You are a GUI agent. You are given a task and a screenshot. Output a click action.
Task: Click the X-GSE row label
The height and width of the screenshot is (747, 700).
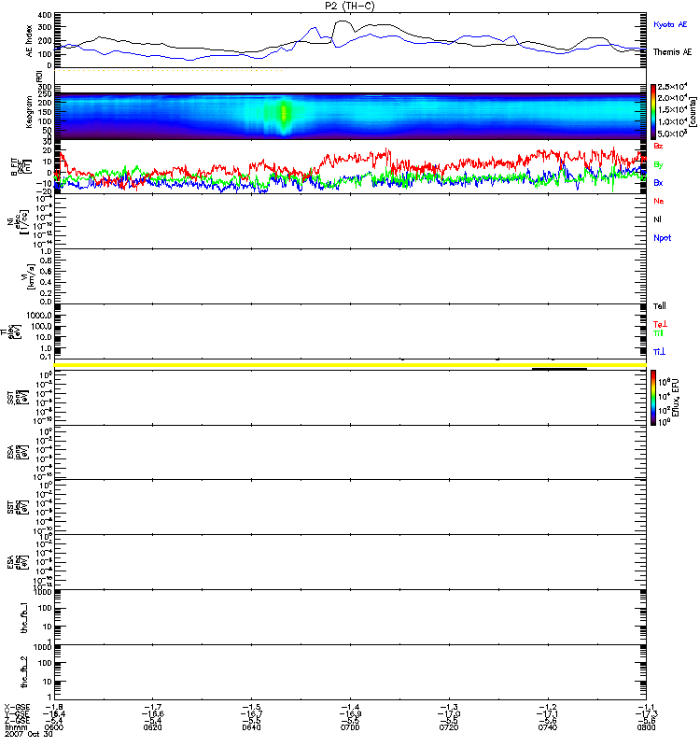tap(17, 708)
